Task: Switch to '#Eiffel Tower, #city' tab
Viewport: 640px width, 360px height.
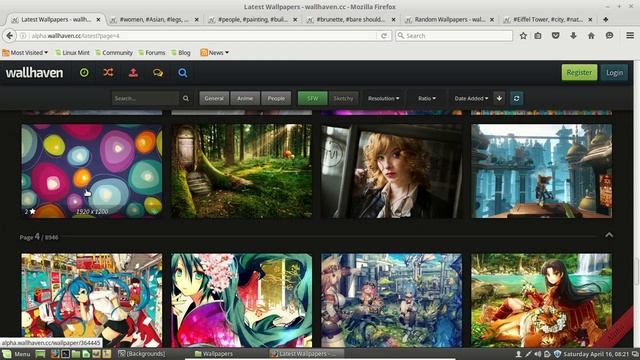Action: click(x=547, y=19)
